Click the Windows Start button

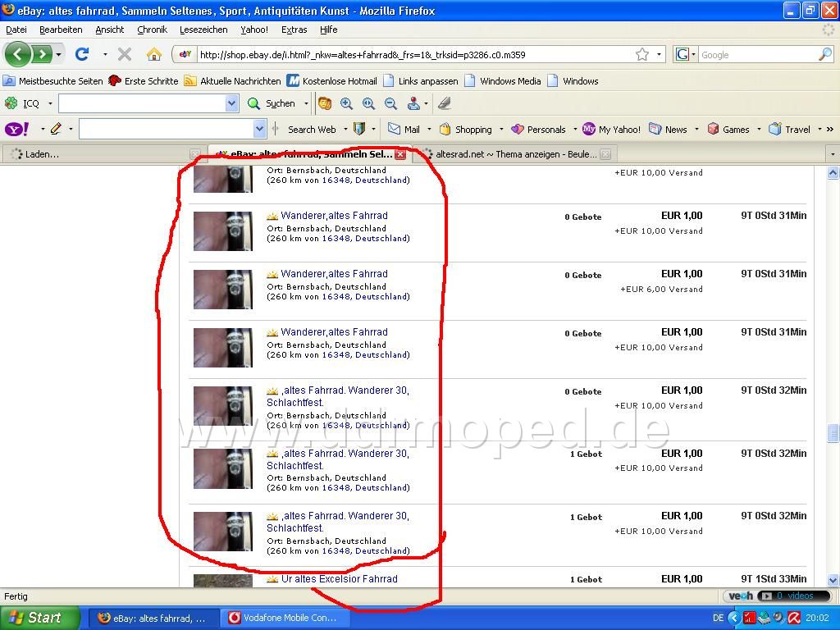point(40,618)
